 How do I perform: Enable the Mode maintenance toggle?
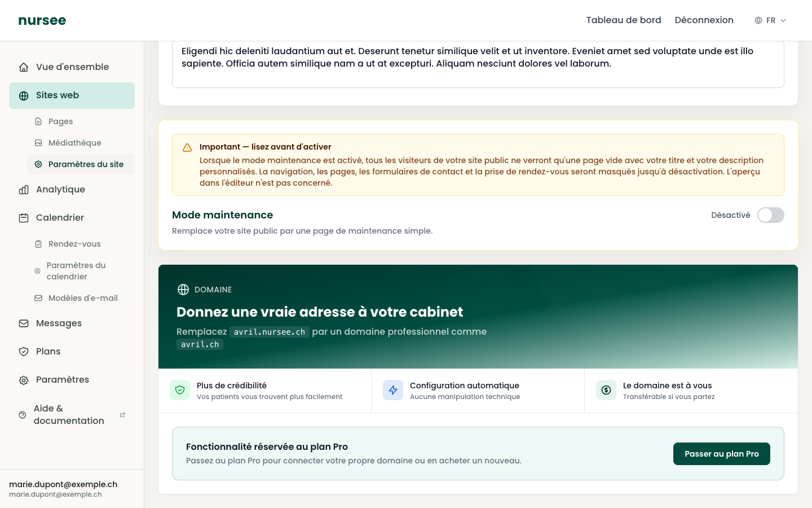(x=770, y=215)
